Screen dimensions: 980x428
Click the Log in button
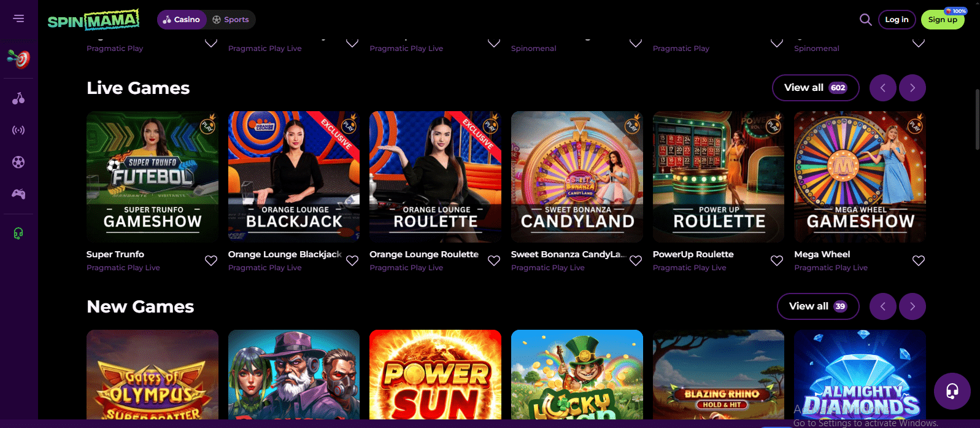(897, 20)
